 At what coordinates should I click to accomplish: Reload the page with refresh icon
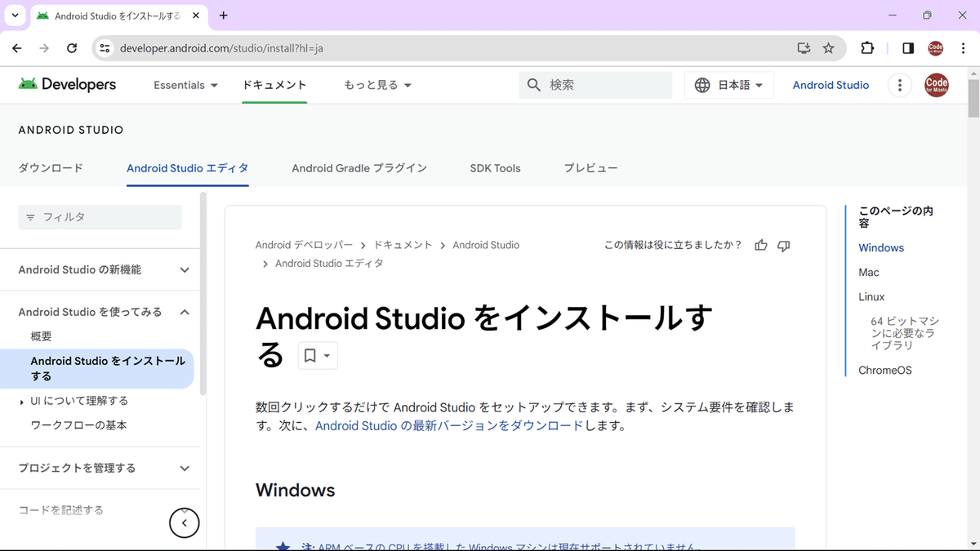[72, 48]
